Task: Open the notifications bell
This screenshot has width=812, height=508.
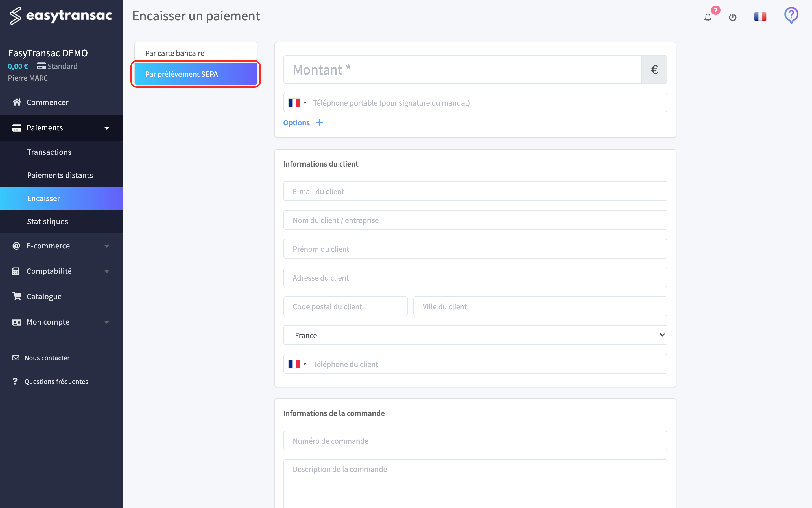Action: point(708,17)
